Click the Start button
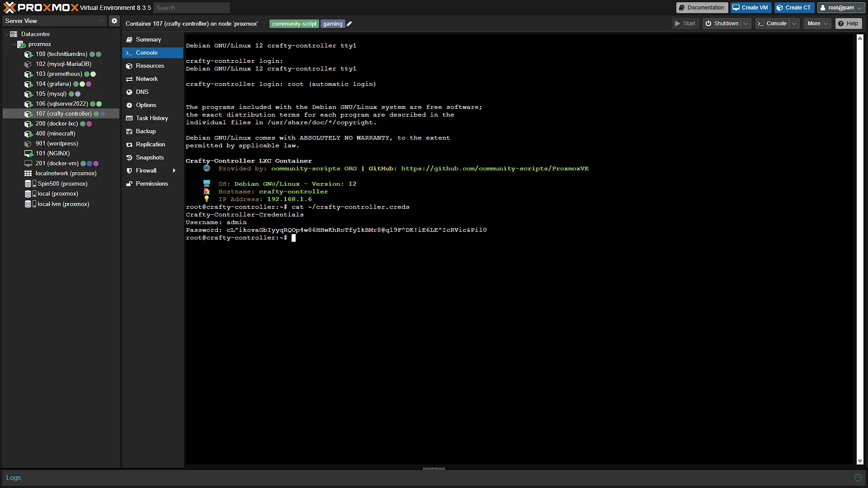Image resolution: width=868 pixels, height=488 pixels. pyautogui.click(x=685, y=23)
